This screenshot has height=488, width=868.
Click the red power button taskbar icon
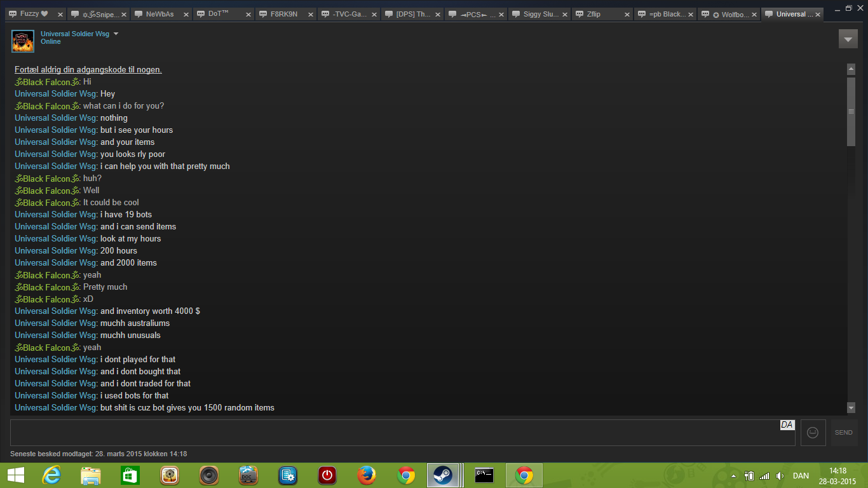click(x=327, y=475)
